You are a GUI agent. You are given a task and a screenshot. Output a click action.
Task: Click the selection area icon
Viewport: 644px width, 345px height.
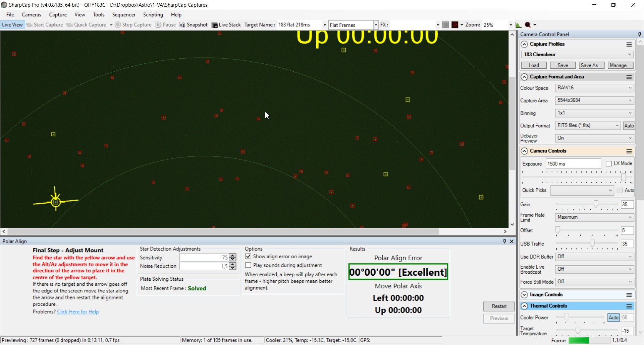tap(445, 25)
